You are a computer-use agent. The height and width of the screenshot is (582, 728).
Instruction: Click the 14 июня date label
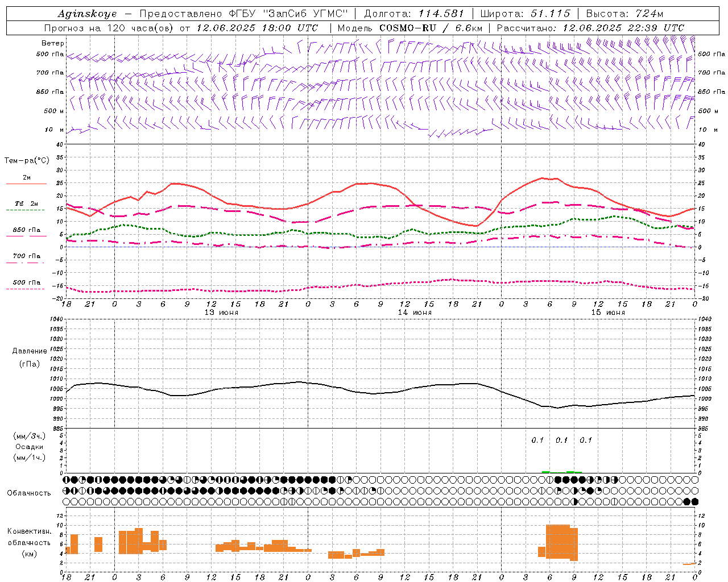click(415, 313)
